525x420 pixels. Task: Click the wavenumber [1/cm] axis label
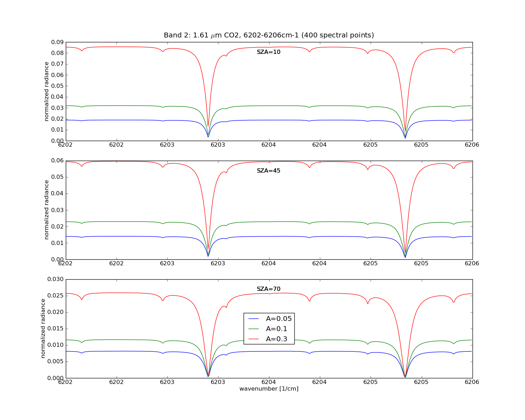[x=269, y=389]
